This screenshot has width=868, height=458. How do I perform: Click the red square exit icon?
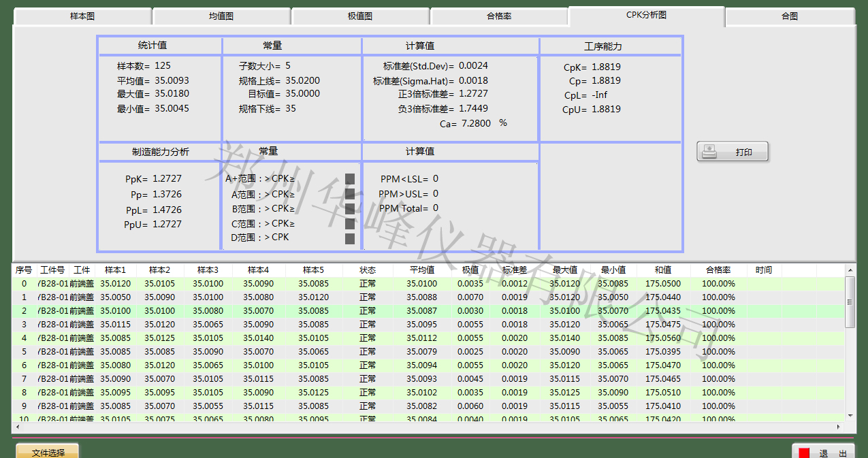pyautogui.click(x=804, y=453)
